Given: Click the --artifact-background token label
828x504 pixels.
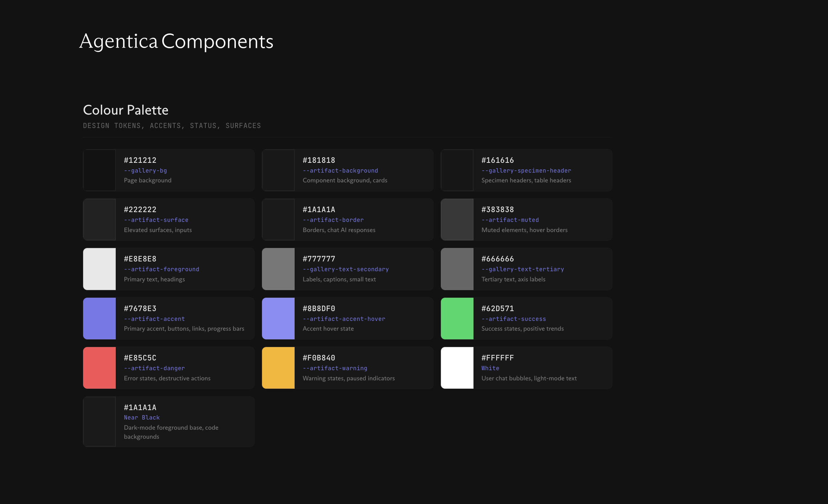Looking at the screenshot, I should point(340,170).
